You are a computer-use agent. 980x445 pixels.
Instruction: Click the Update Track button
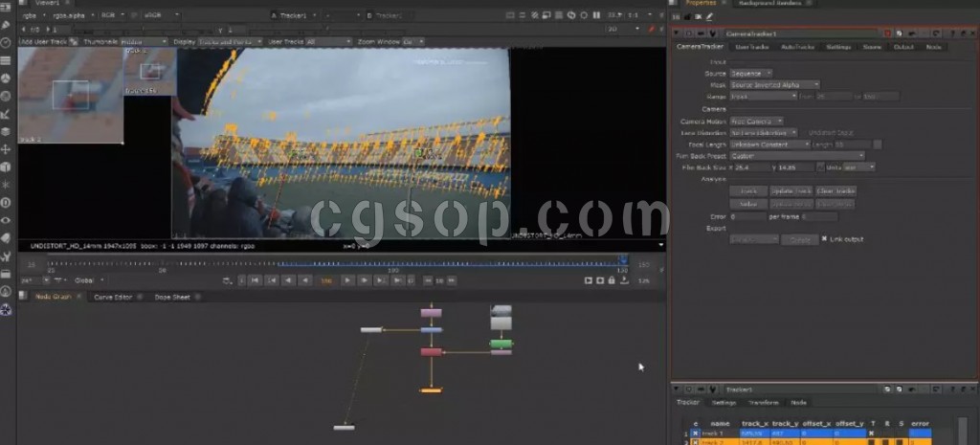pyautogui.click(x=791, y=191)
